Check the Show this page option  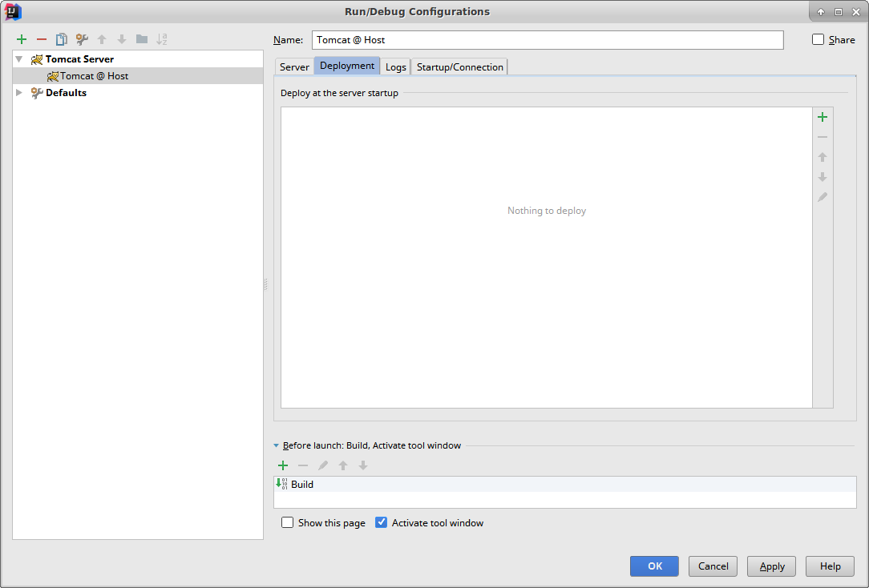click(x=288, y=522)
